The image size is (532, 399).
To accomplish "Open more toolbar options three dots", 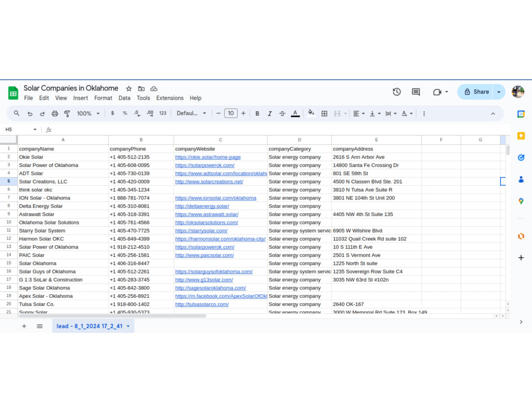I will tap(424, 114).
